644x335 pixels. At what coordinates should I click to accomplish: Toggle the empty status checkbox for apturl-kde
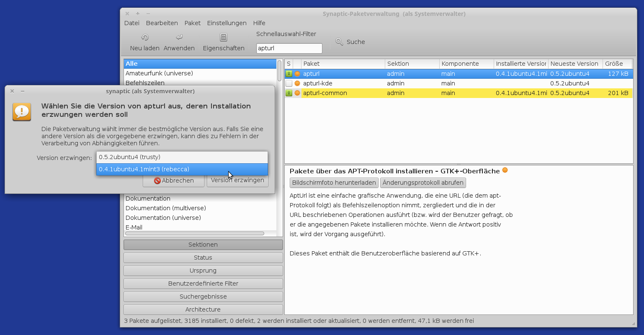point(289,83)
